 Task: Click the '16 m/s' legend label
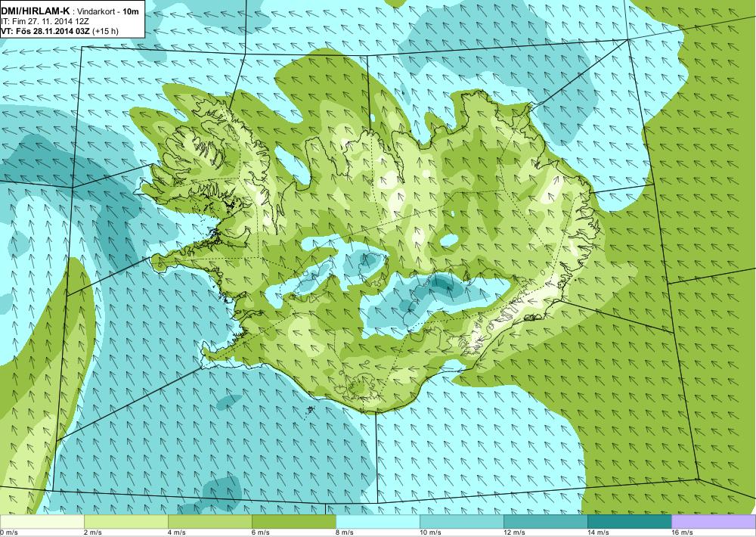(x=682, y=532)
